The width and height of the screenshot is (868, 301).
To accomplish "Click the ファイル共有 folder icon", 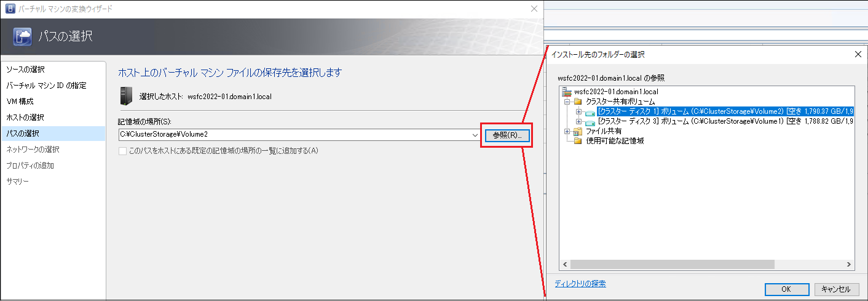I will pyautogui.click(x=578, y=132).
